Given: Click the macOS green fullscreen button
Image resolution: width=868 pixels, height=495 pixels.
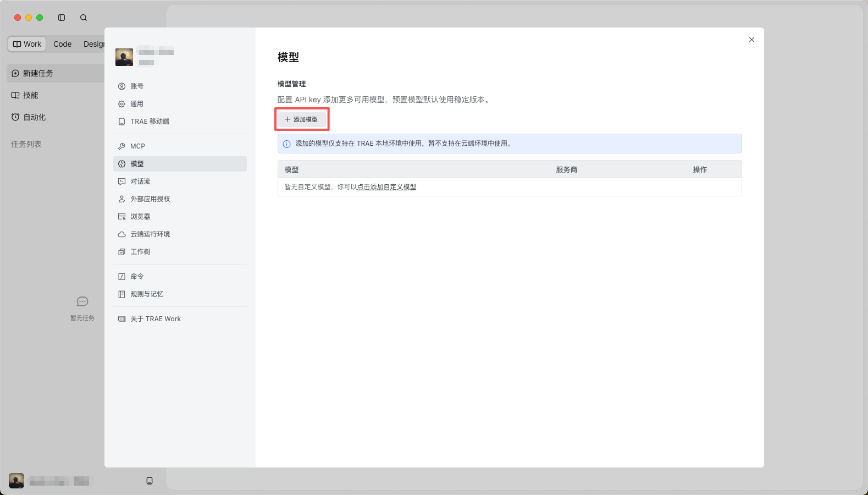Looking at the screenshot, I should (40, 18).
